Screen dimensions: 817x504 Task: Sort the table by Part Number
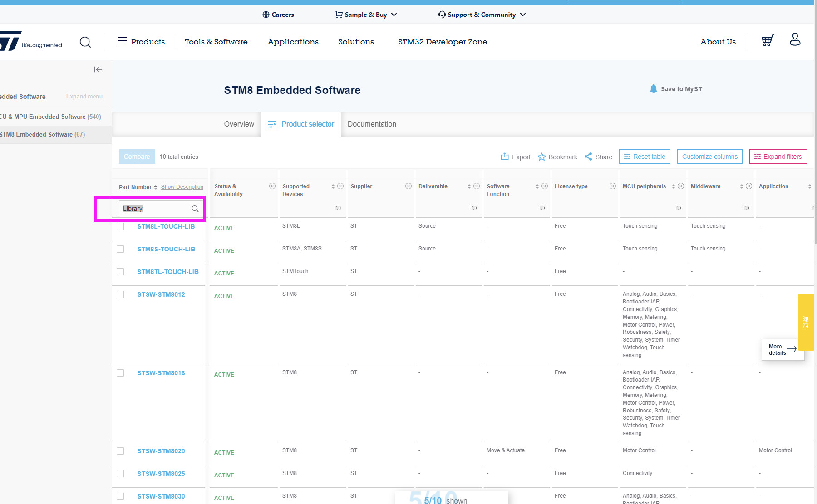tap(156, 187)
